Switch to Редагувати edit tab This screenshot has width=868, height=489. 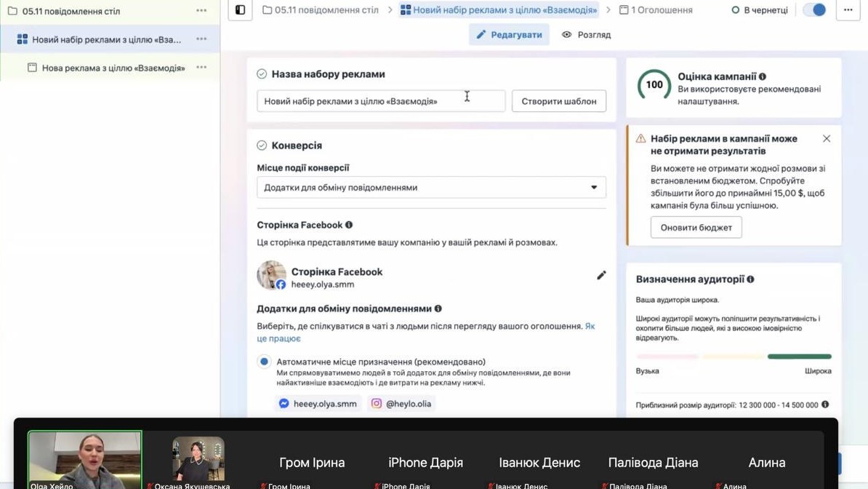509,35
